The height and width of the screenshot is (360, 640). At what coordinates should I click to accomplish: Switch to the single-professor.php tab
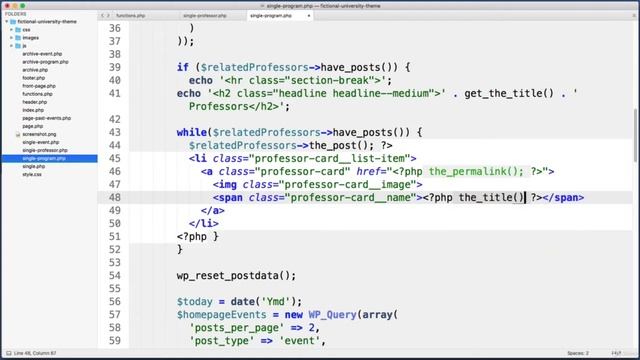[204, 16]
